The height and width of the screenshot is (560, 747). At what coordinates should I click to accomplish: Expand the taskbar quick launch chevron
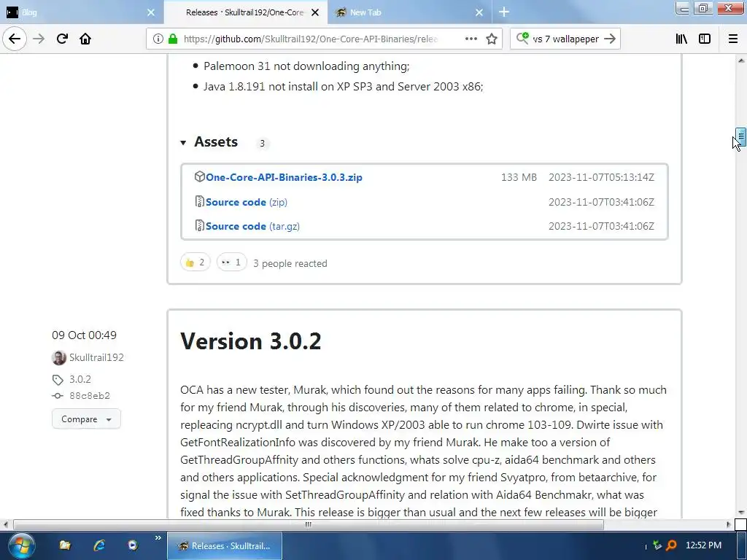click(x=158, y=538)
